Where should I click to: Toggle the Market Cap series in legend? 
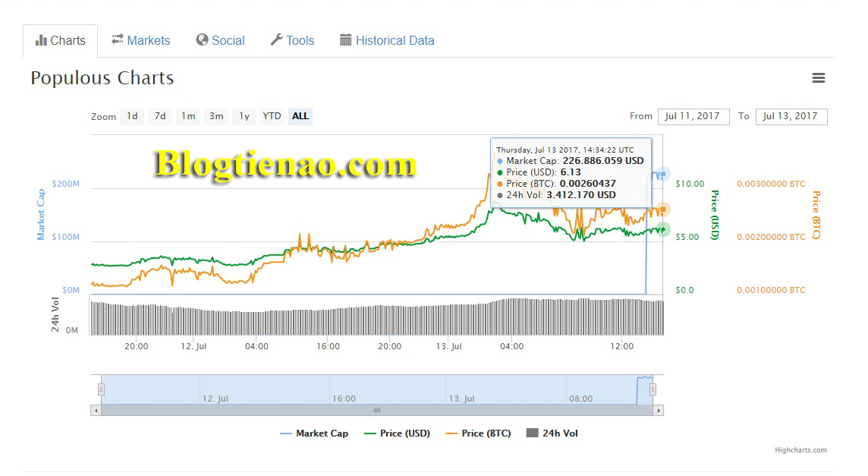(314, 433)
